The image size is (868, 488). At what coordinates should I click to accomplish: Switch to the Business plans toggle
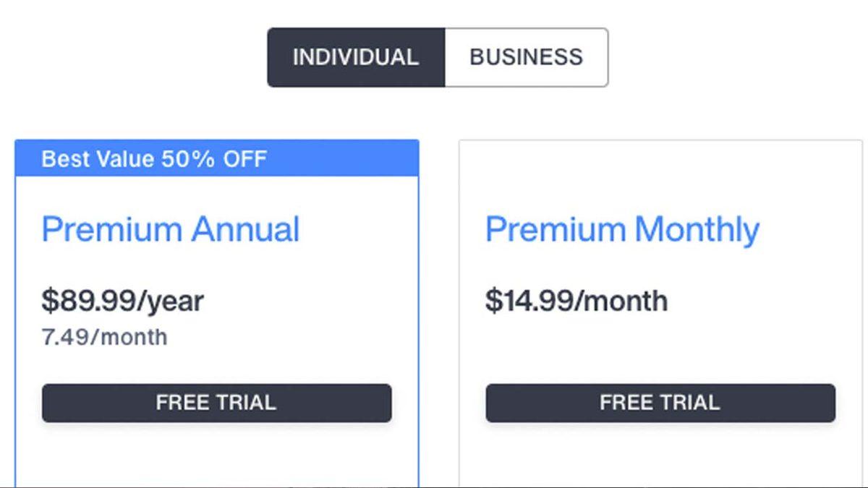point(526,58)
